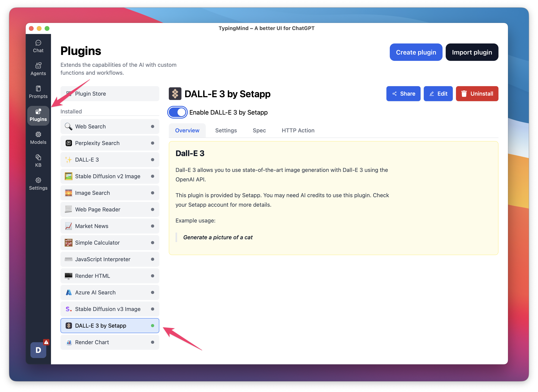Select the Stable Diffusion v3 Image row
The width and height of the screenshot is (538, 392).
tap(110, 309)
